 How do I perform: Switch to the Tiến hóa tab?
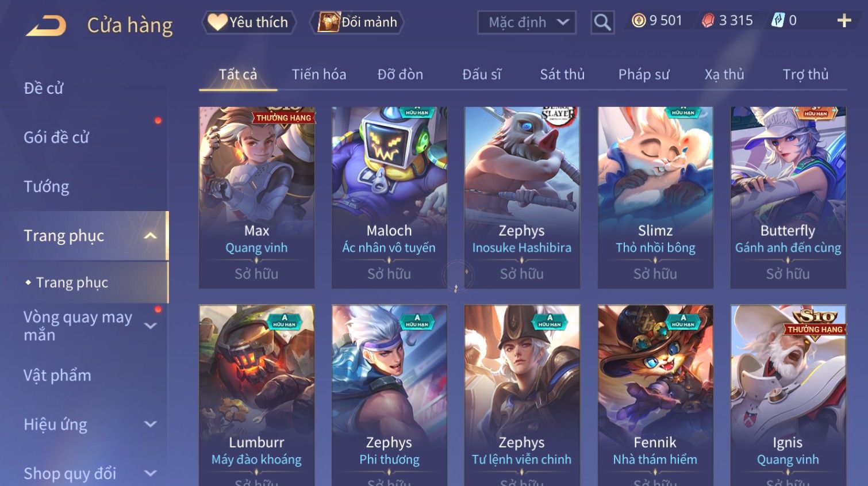(x=319, y=74)
